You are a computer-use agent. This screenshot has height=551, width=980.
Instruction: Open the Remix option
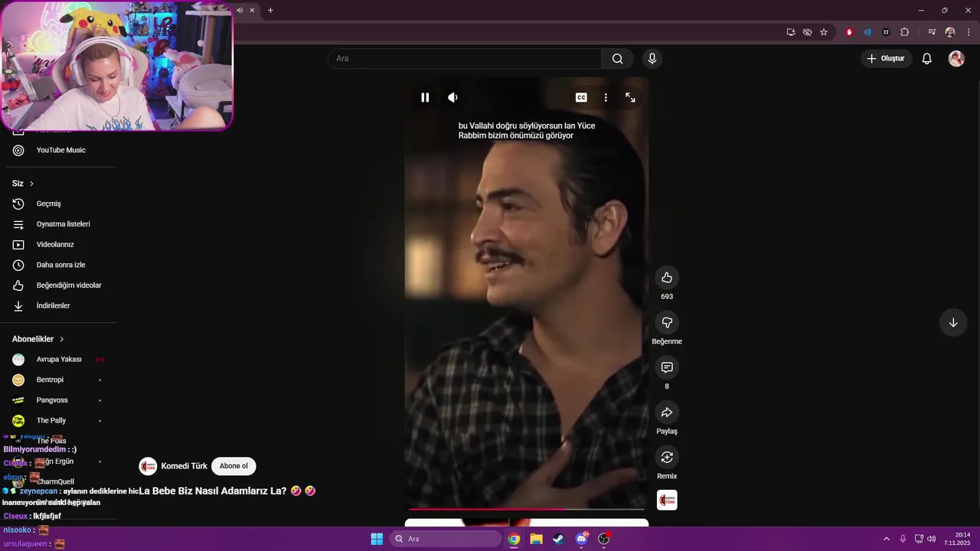pyautogui.click(x=667, y=458)
